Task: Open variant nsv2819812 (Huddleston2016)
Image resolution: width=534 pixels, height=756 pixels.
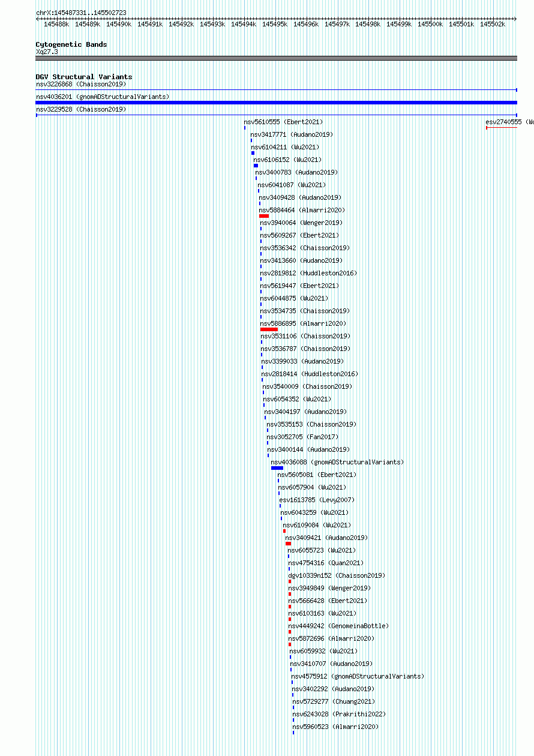Action: [x=308, y=273]
